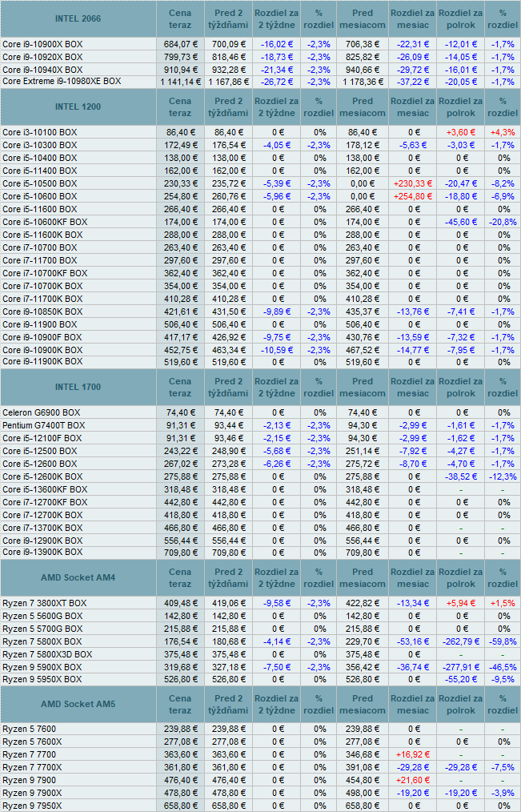Click the -20,8% percent difference value
The width and height of the screenshot is (521, 812).
(503, 222)
